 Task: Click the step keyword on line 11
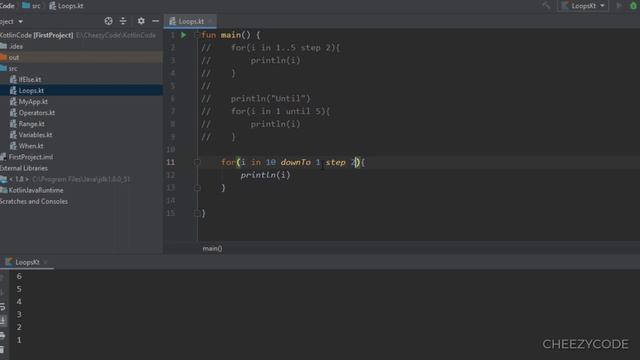tap(336, 162)
